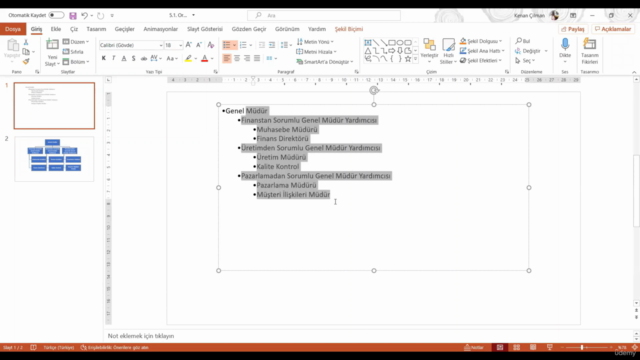Open the Slayt Gösterisi tab

(205, 29)
